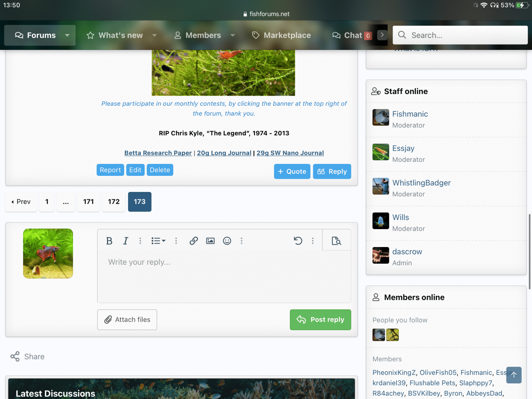Screen dimensions: 532x399
Task: Click the green Post reply button
Action: tap(320, 320)
